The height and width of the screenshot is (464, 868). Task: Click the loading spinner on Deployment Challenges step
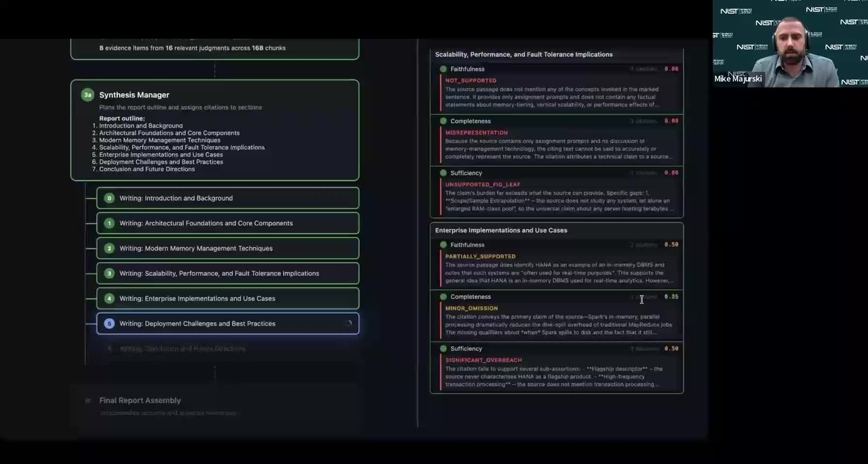click(349, 324)
